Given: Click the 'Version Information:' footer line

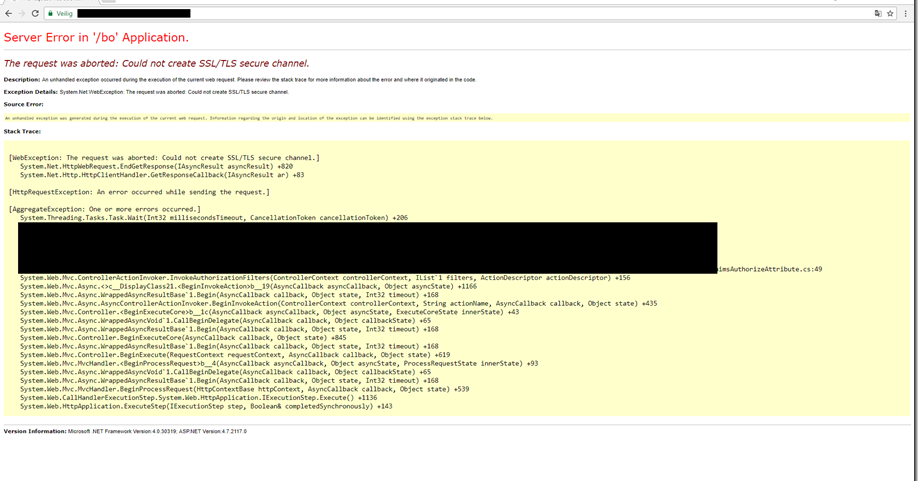Looking at the screenshot, I should point(125,431).
